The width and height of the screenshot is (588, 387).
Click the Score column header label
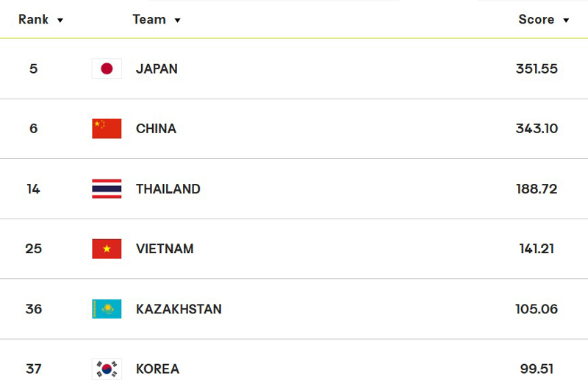(537, 20)
